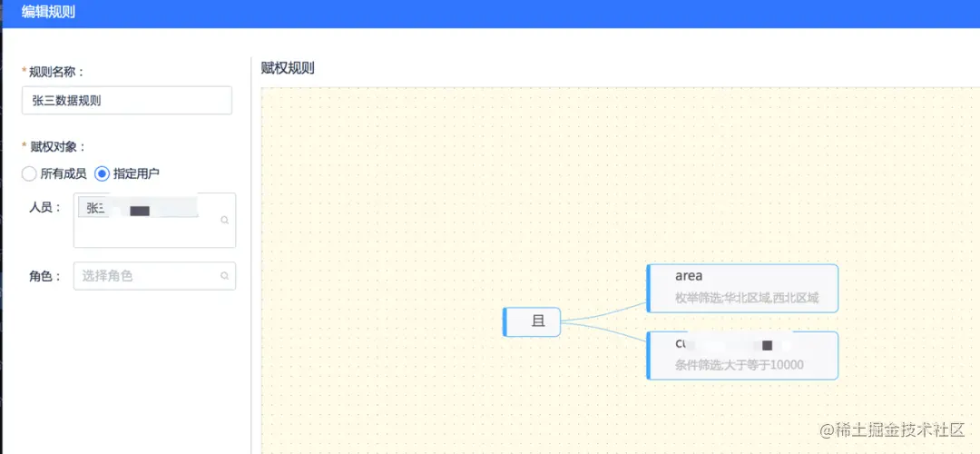Select the 且 logic node
The width and height of the screenshot is (980, 454).
[532, 322]
